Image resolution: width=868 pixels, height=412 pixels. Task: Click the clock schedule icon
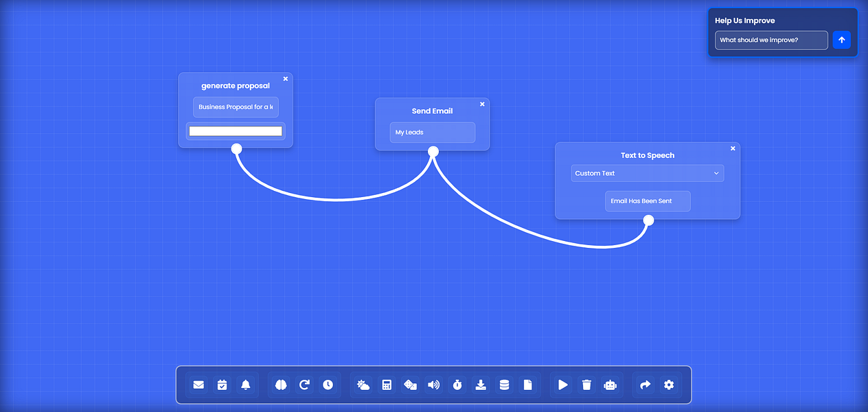(328, 385)
